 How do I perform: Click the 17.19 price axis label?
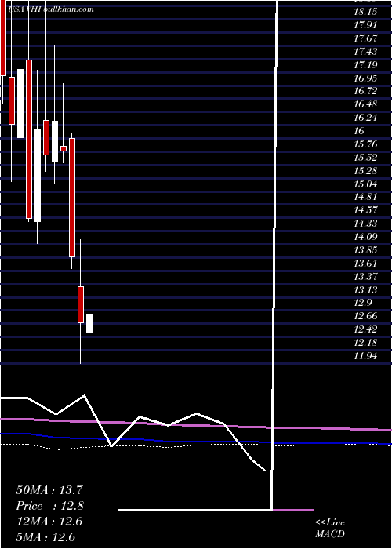[365, 65]
